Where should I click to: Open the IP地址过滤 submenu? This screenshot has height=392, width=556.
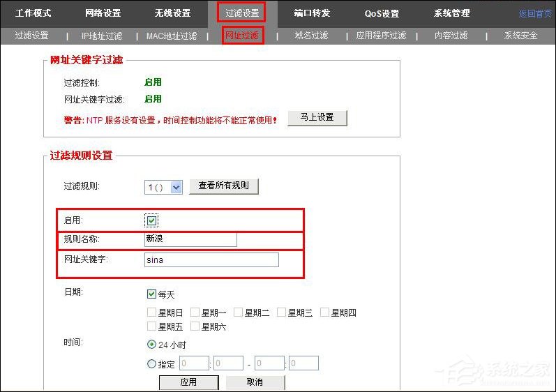click(102, 36)
